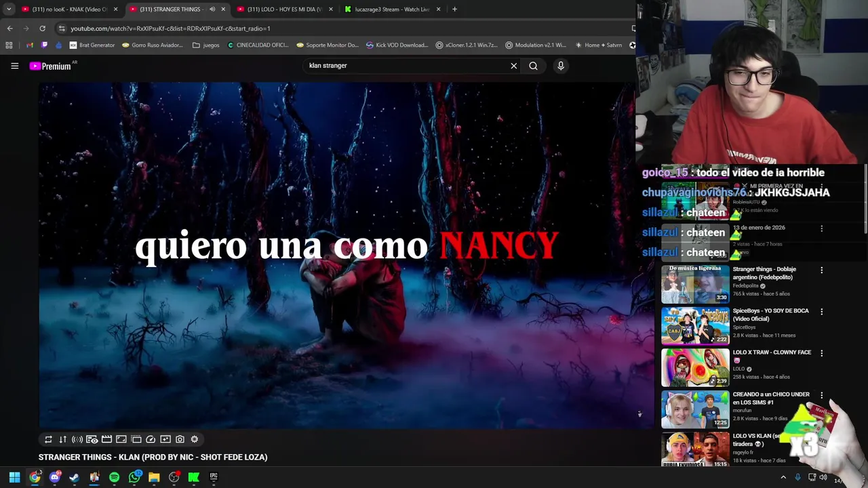Screen dimensions: 868x488
Task: Click the list-with-eye icon in the player toolbar
Action: pos(92,439)
